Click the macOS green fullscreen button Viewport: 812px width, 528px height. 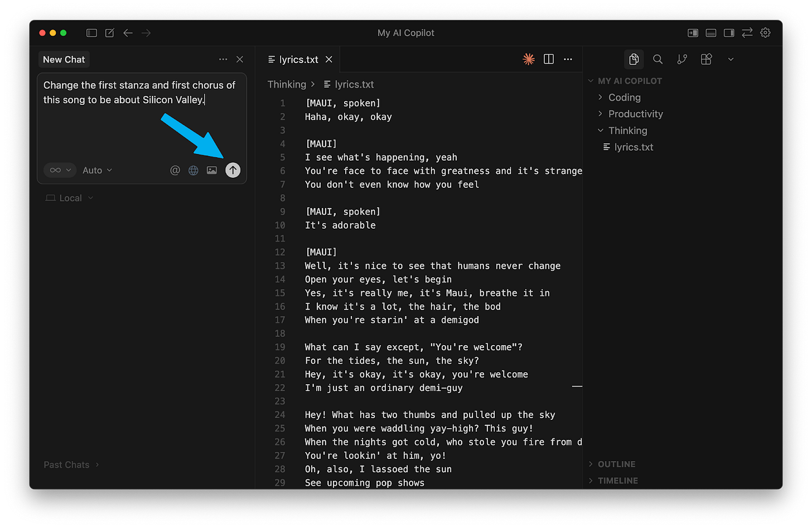64,33
